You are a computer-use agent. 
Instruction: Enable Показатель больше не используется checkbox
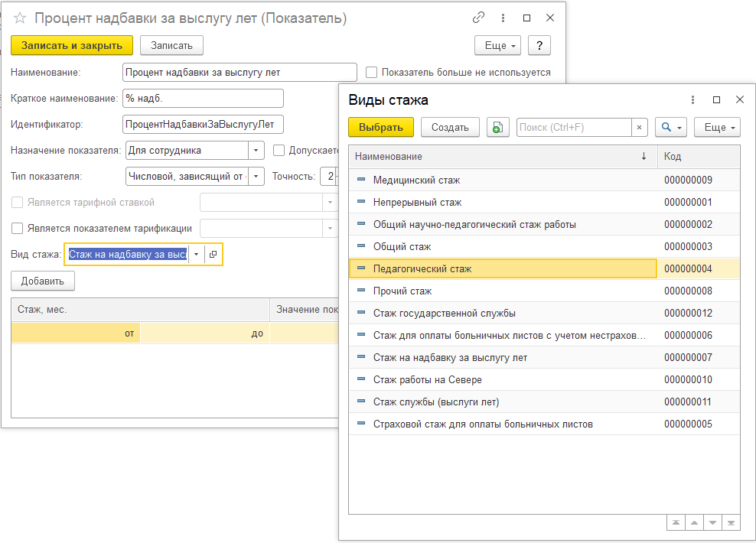[371, 72]
